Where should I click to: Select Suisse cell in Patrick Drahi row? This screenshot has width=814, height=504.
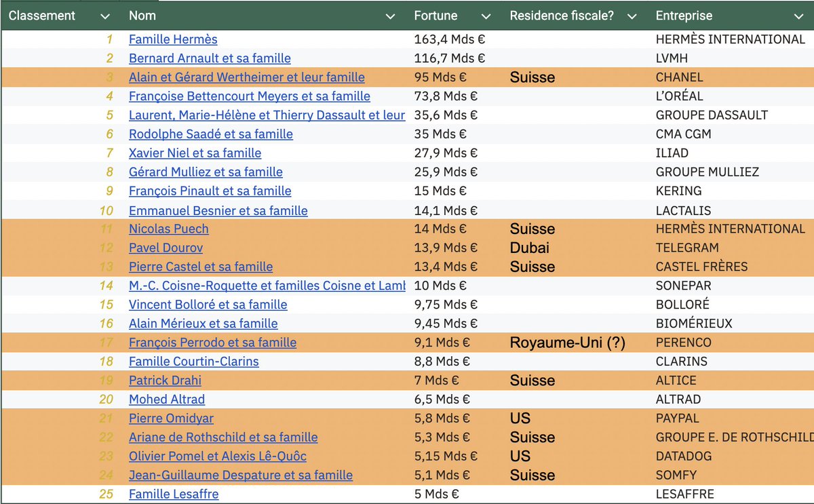click(532, 381)
